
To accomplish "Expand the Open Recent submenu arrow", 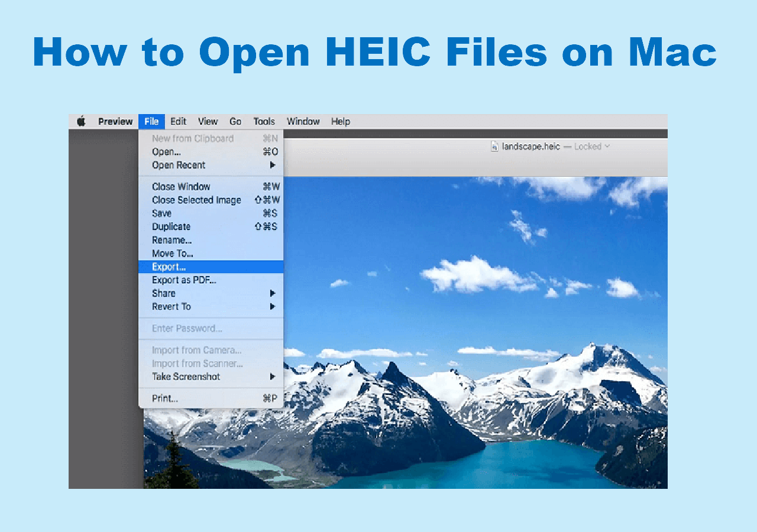I will click(273, 165).
